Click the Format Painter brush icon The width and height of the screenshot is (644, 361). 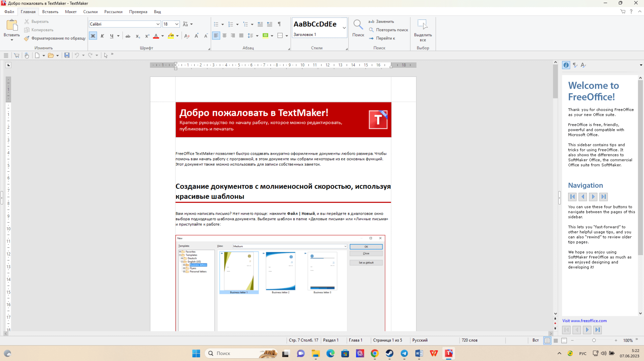pyautogui.click(x=27, y=38)
